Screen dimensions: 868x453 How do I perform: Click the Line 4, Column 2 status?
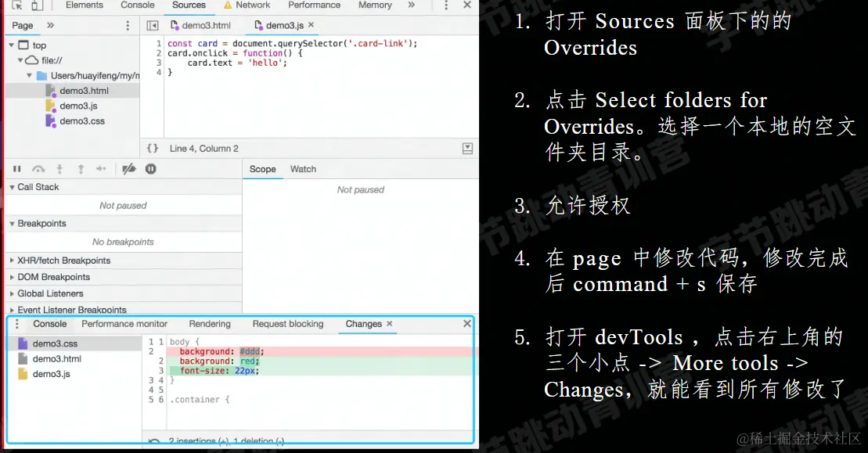pyautogui.click(x=203, y=148)
